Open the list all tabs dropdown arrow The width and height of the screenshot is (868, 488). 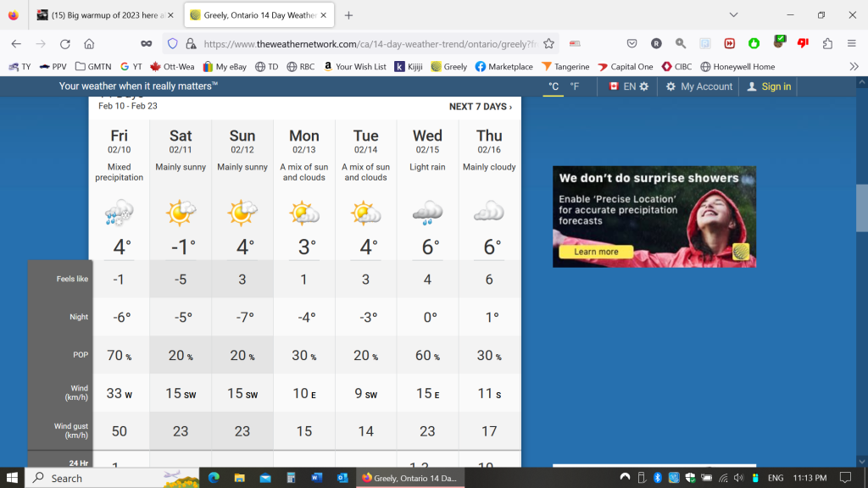[733, 15]
